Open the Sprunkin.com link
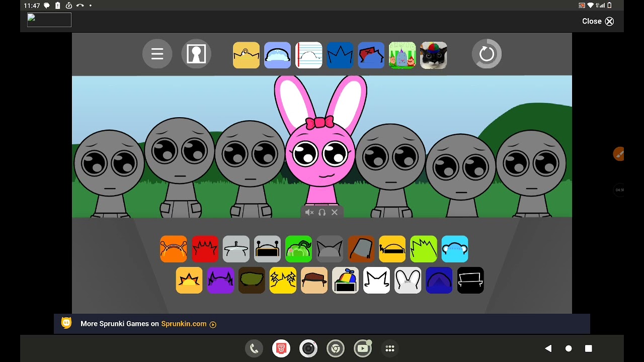This screenshot has width=644, height=362. coord(184,324)
